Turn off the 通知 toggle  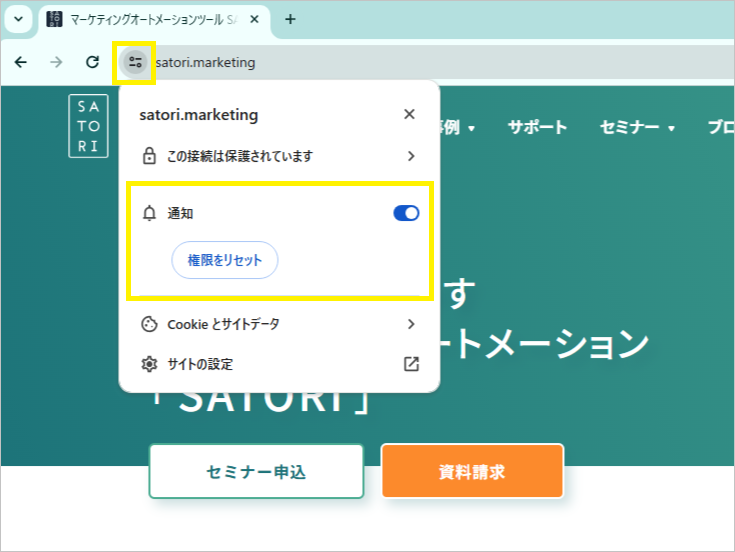406,213
